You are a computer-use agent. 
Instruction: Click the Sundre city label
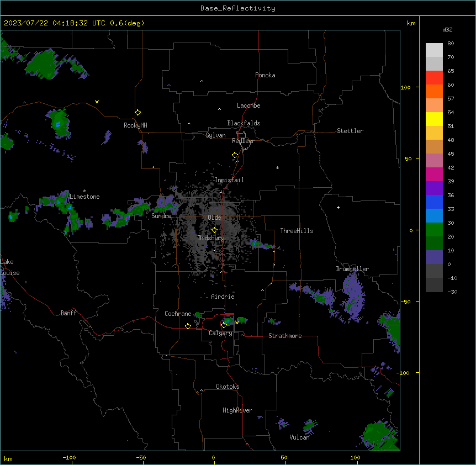pos(161,216)
